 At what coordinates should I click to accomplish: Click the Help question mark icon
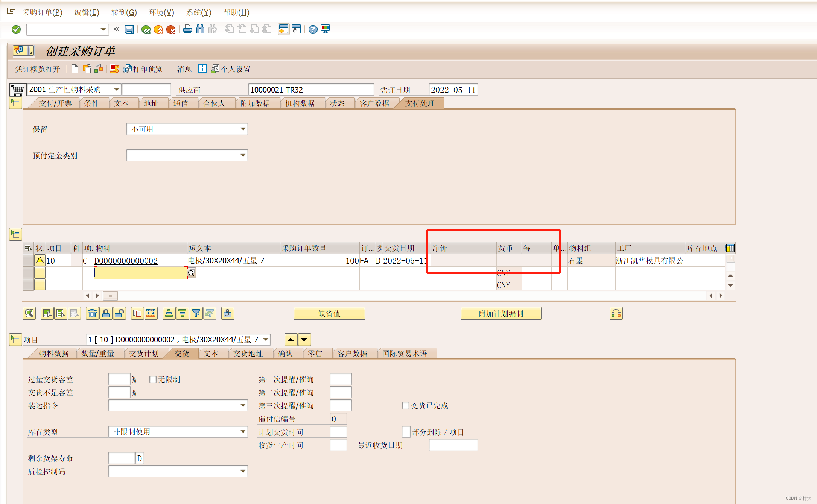313,29
